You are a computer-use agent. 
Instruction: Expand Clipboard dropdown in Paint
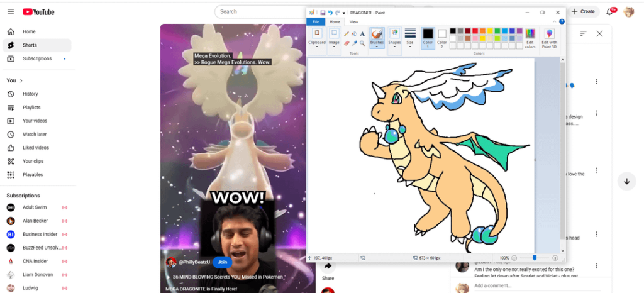317,47
